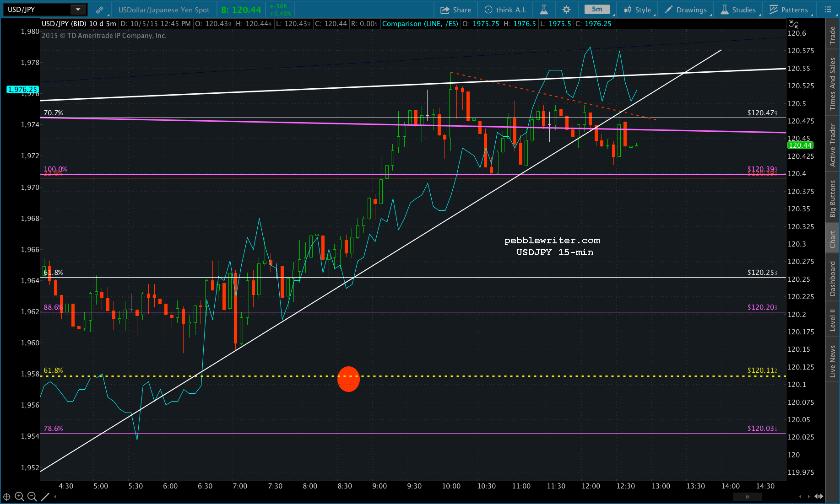Viewport: 840px width, 504px height.
Task: Click the yellow 61.8% level label
Action: pos(53,370)
